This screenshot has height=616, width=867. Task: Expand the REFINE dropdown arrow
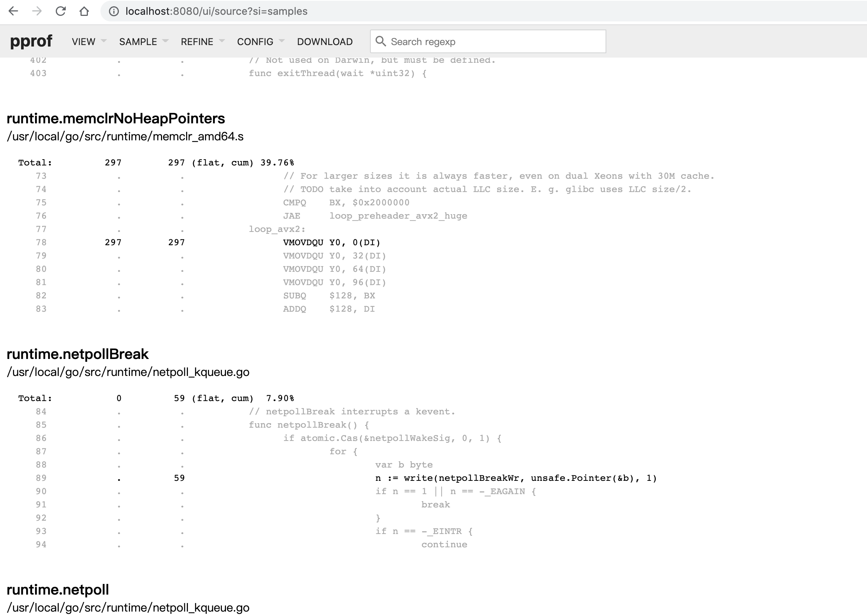pos(222,41)
